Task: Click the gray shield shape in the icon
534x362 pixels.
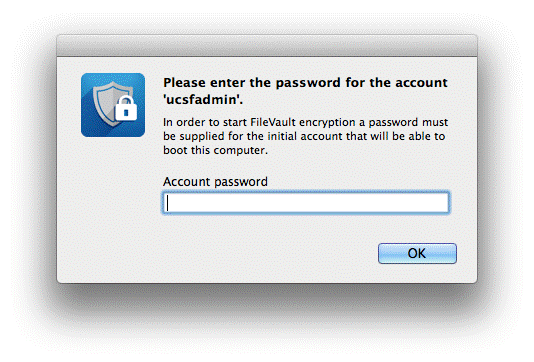Action: 109,105
